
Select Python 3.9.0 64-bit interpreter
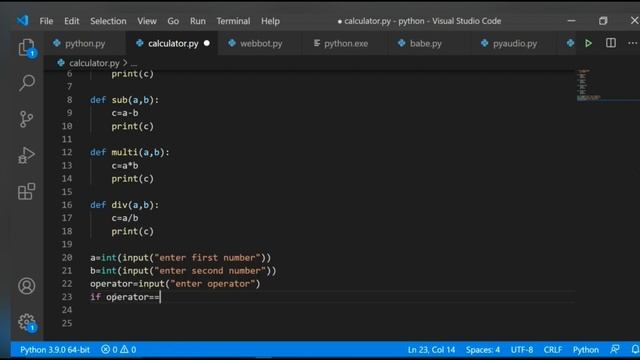tap(55, 350)
